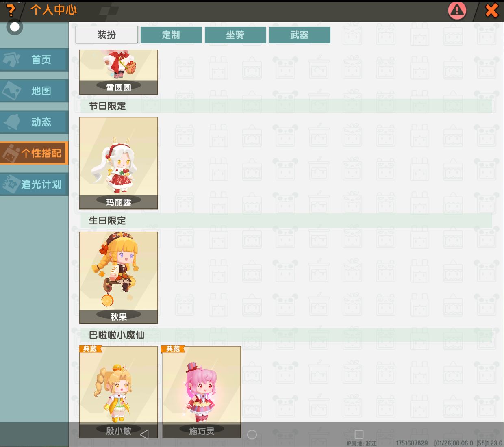
Task: Switch to the 定制 tab
Action: (171, 35)
